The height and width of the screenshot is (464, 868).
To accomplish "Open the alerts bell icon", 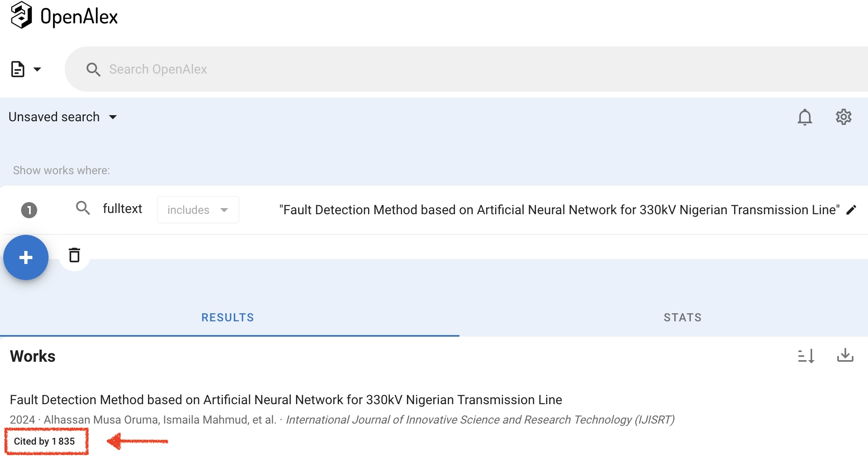I will (x=804, y=117).
